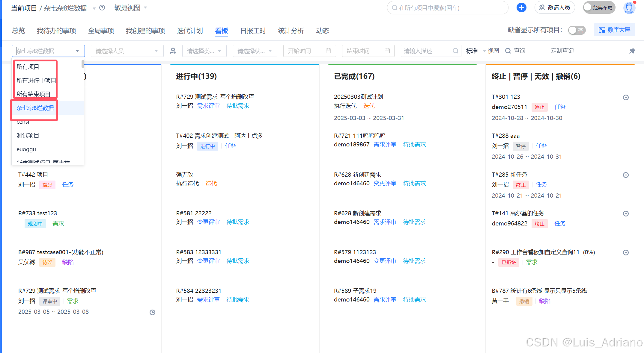Screen dimensions: 644x353
Task: Select 所有进行中项目 from project list
Action: [36, 81]
